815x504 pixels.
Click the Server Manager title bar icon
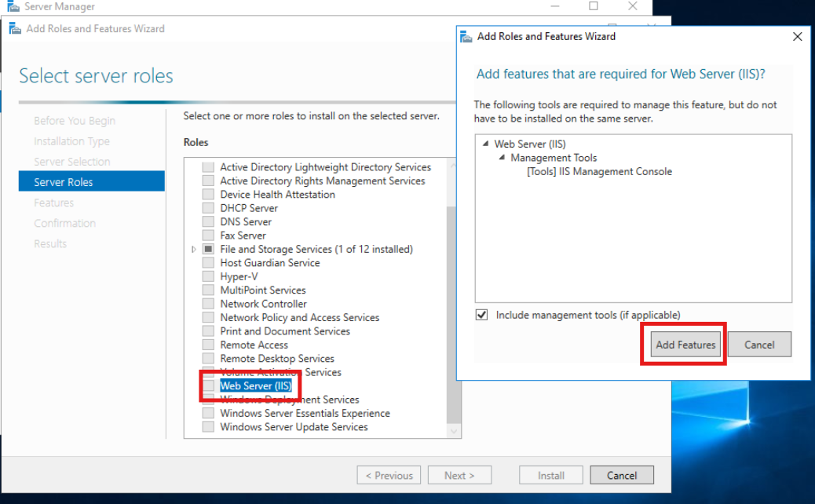pyautogui.click(x=13, y=6)
